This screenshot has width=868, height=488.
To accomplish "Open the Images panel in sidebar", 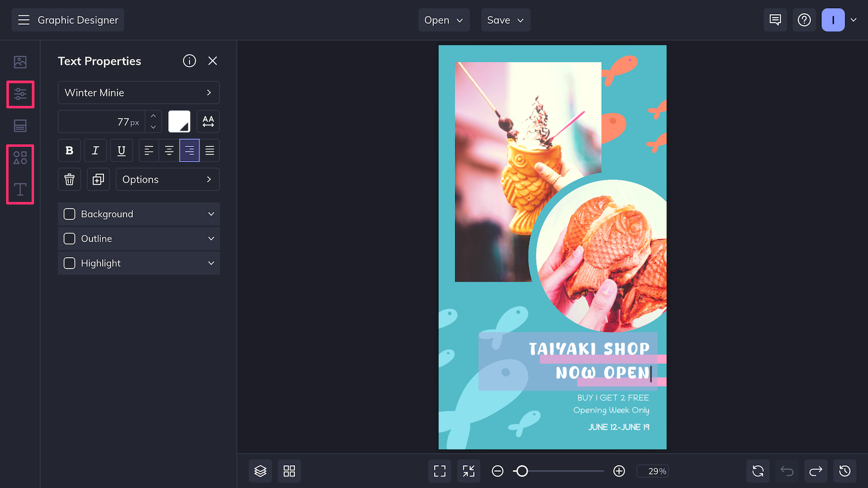I will (x=20, y=62).
